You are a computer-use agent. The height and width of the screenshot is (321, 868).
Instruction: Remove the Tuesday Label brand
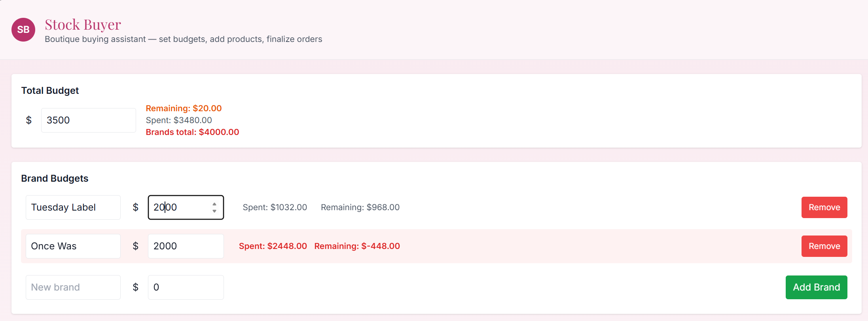coord(824,207)
